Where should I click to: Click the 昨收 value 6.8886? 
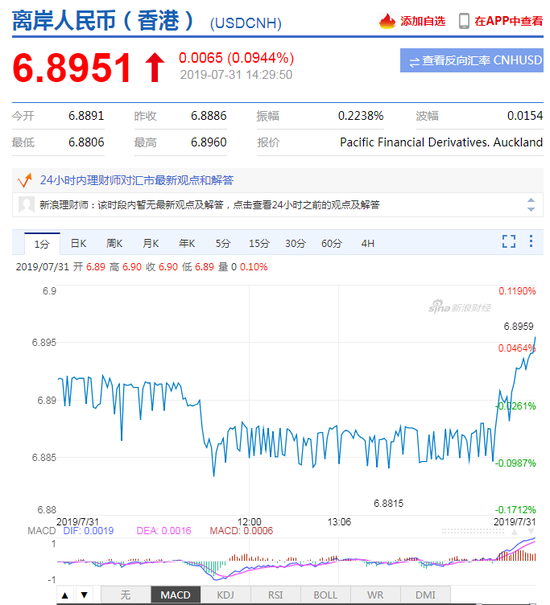(208, 116)
